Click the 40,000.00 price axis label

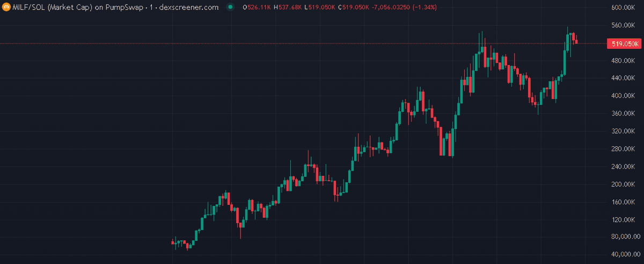tap(625, 255)
